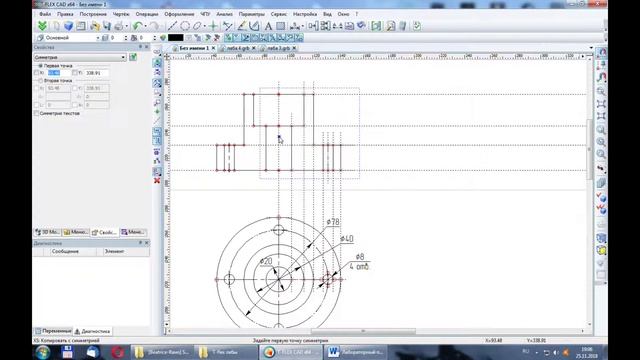Viewport: 640px width, 360px height.
Task: Click the zoom-to-fit icon in right toolbar
Action: point(601,104)
